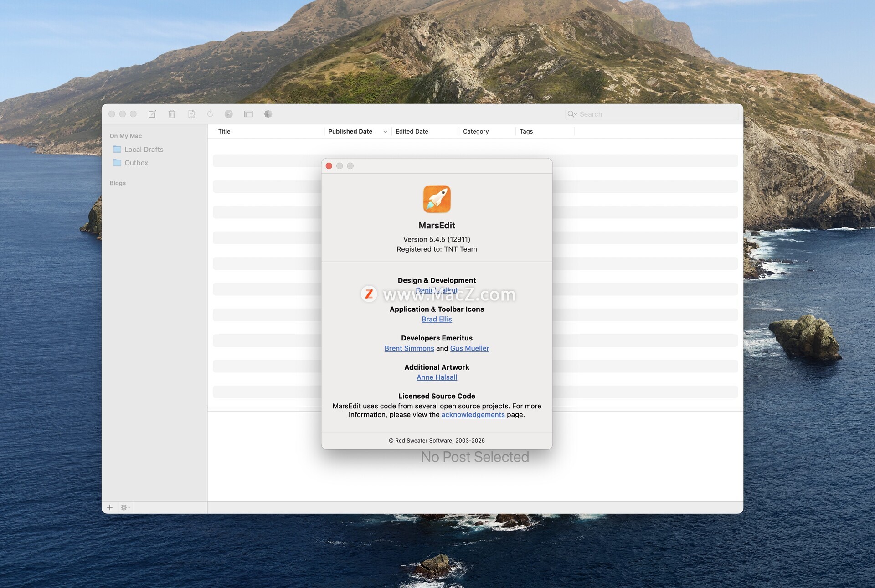Viewport: 875px width, 588px height.
Task: Open the Anne Halsall link
Action: click(x=437, y=377)
